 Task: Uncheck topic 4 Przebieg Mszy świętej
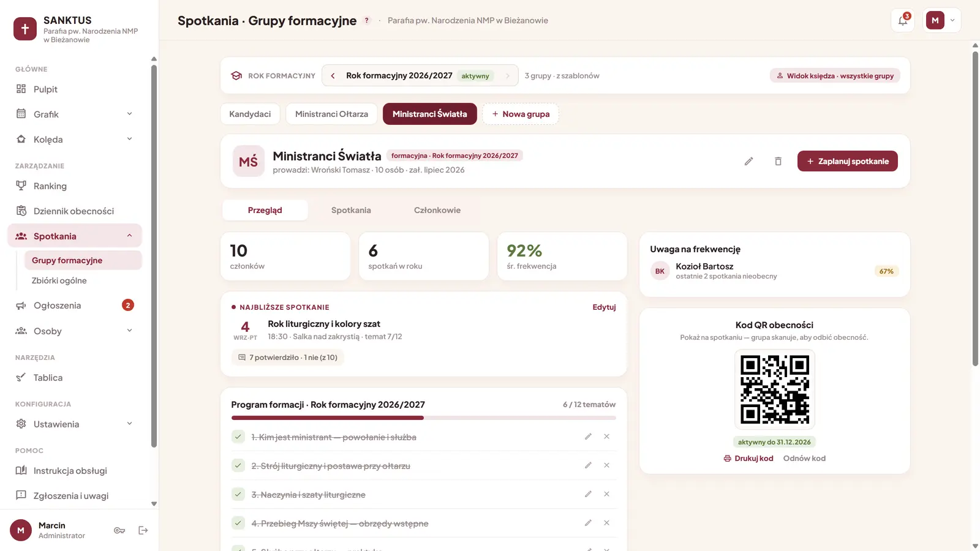point(238,523)
